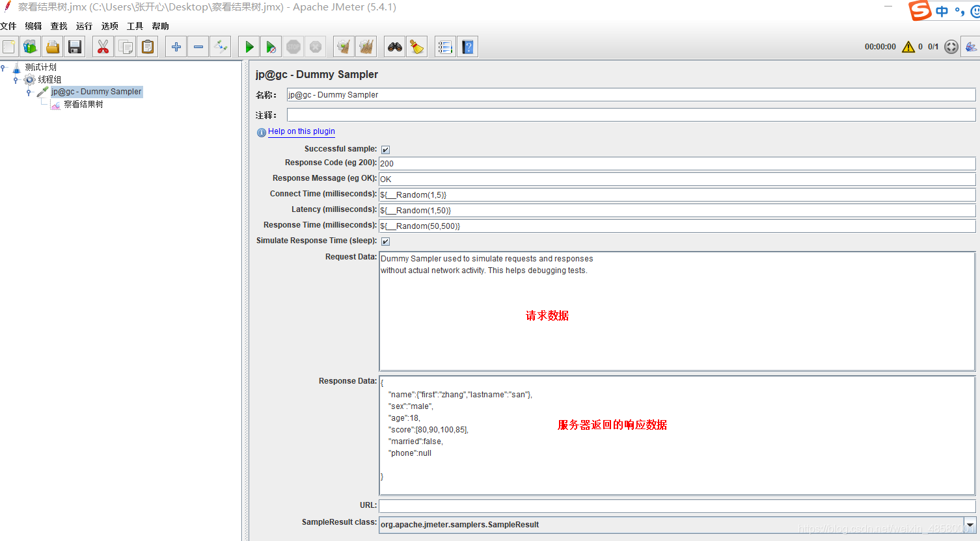Select 测试计划 in the tree
This screenshot has height=541, width=980.
40,67
